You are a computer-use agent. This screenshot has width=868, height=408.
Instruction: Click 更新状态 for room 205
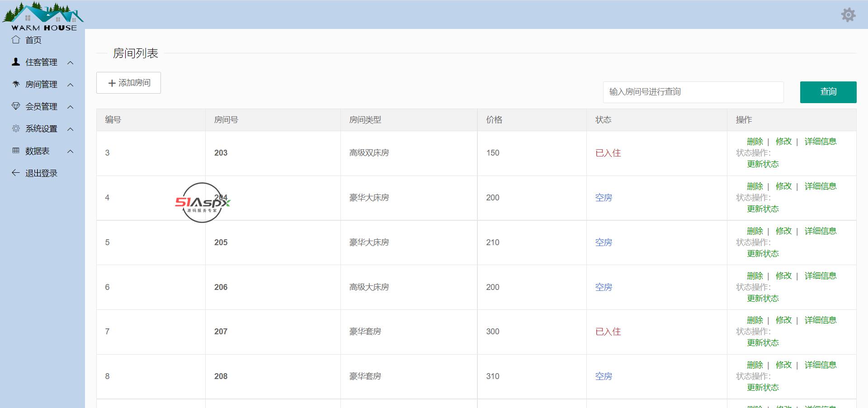click(x=763, y=254)
